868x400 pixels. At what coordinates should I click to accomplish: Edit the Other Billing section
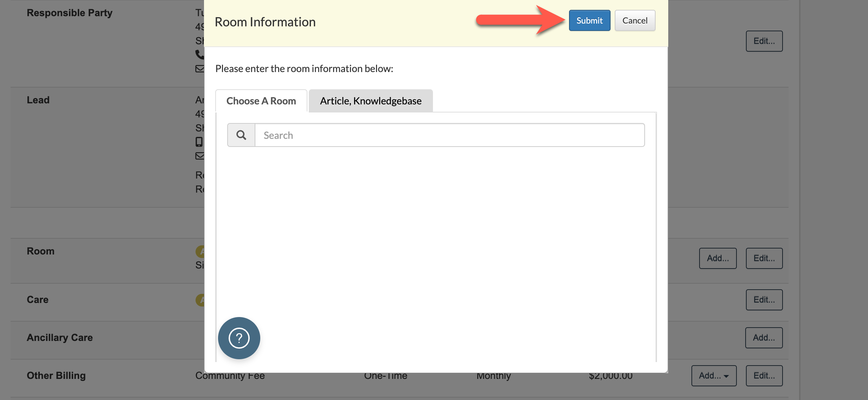[x=764, y=376]
